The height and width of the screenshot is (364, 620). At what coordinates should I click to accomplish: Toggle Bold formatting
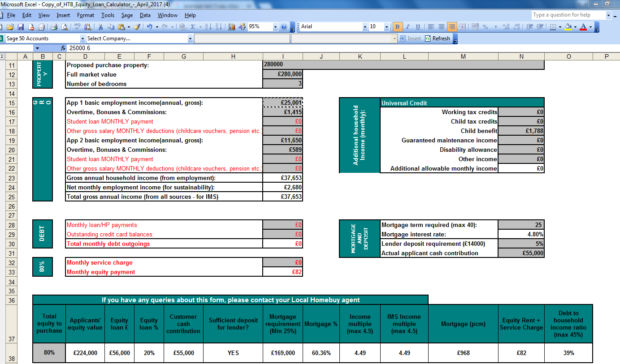397,27
